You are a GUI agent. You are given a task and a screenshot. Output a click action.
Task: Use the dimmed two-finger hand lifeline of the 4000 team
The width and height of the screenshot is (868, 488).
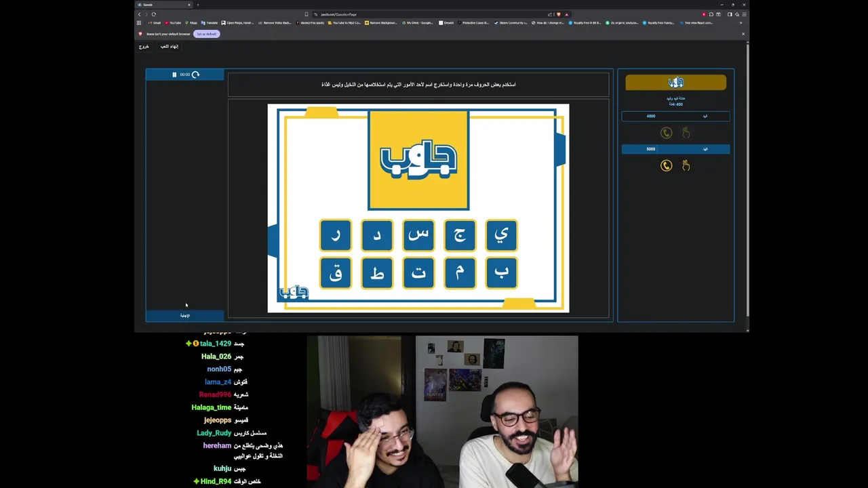coord(686,133)
